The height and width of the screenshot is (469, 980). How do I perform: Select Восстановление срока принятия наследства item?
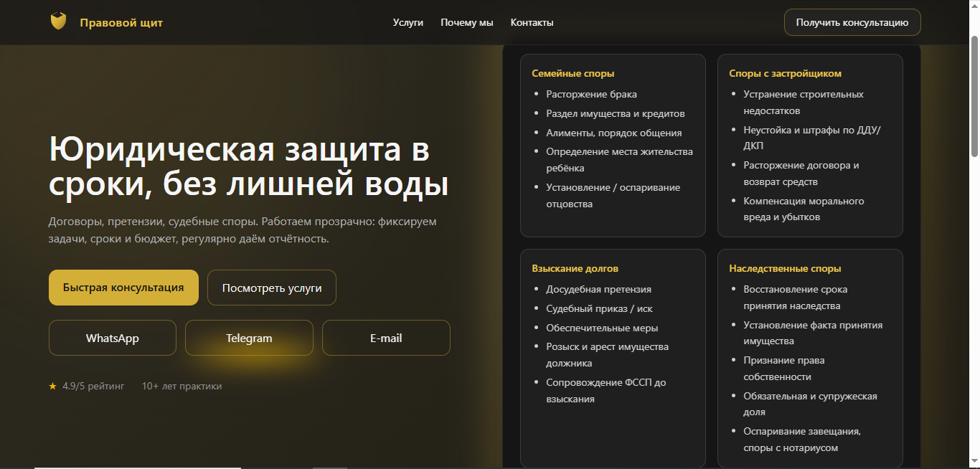point(796,298)
